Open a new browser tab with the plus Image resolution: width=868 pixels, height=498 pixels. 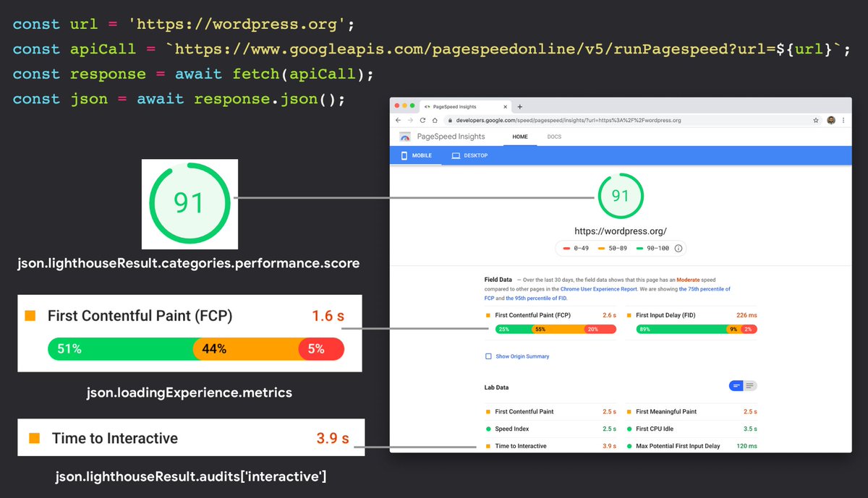tap(521, 107)
